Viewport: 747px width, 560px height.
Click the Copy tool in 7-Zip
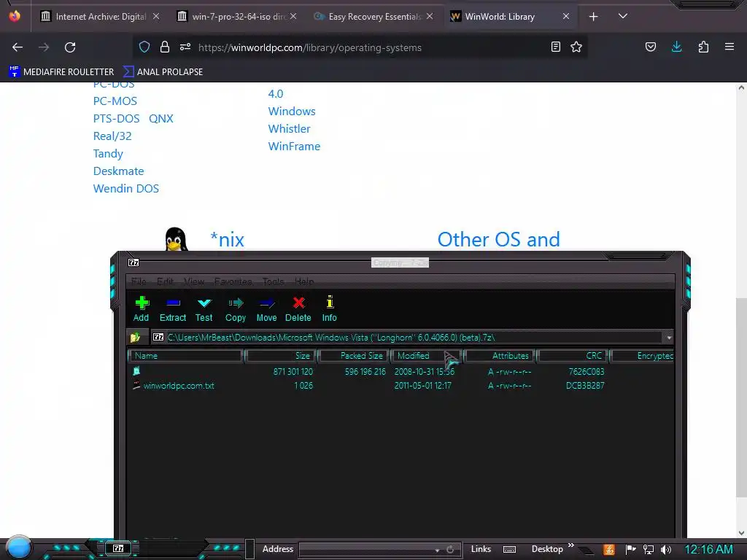coord(236,309)
